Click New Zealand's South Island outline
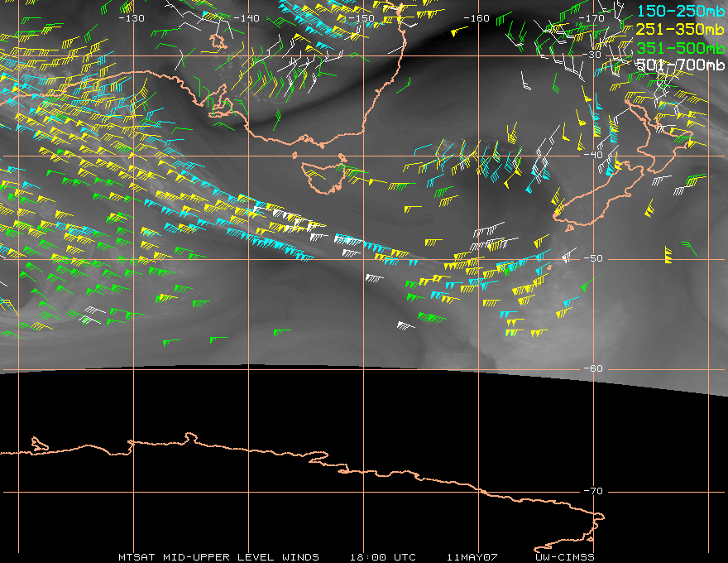Image resolution: width=728 pixels, height=563 pixels. click(x=599, y=195)
